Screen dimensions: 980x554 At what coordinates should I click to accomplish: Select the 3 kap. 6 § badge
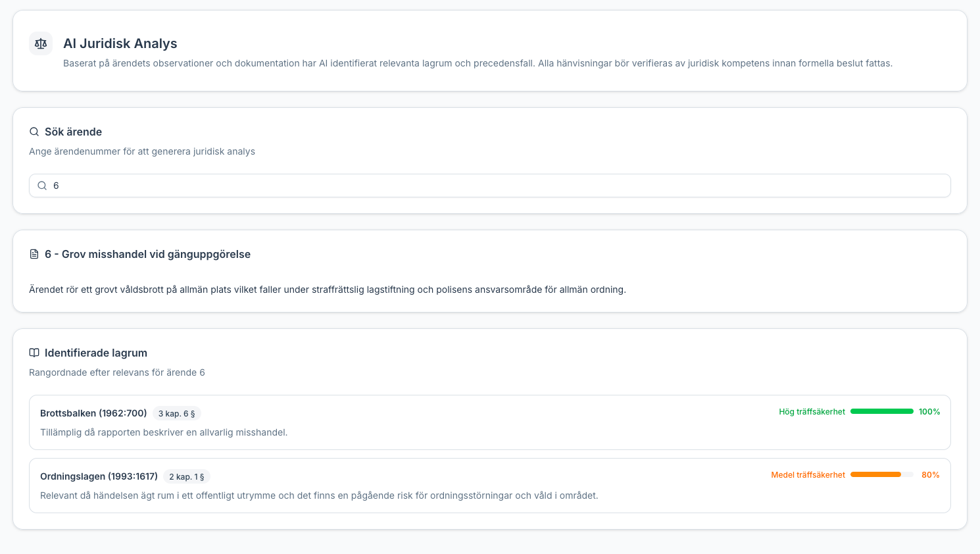click(176, 414)
